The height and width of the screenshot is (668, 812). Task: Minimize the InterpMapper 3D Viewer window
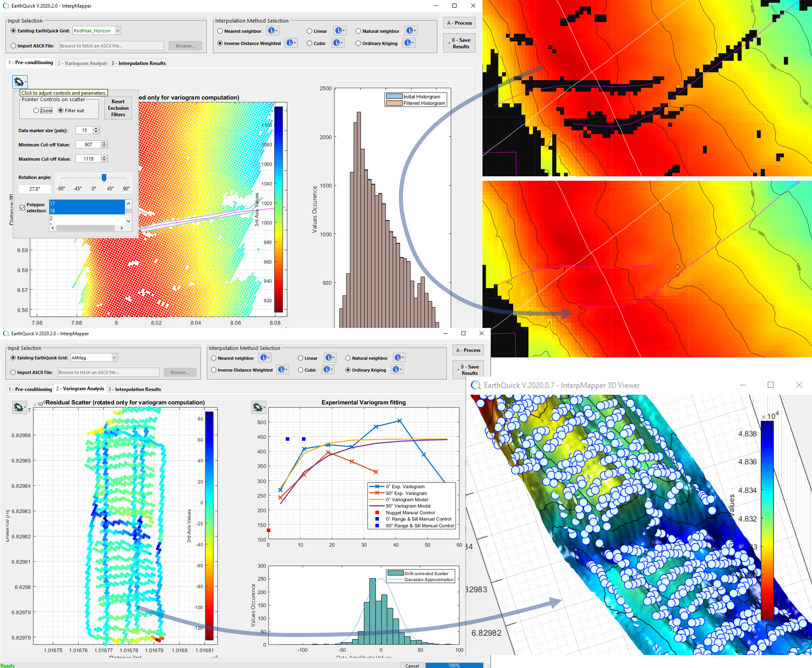click(742, 385)
